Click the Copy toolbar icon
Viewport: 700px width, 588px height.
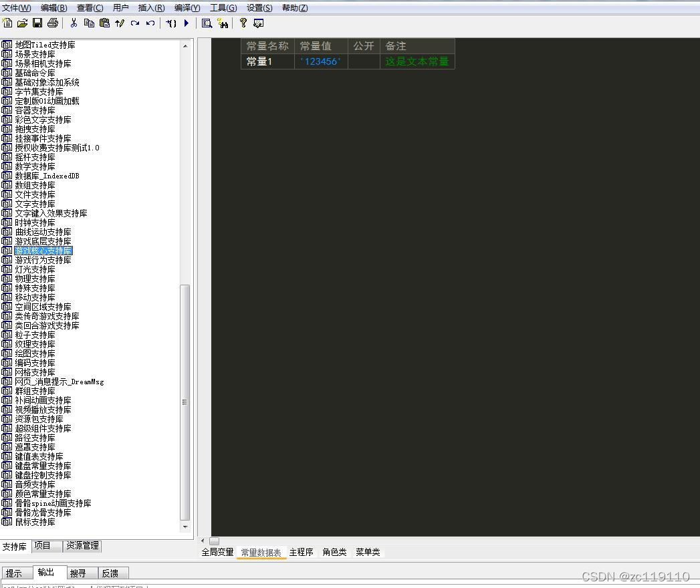click(90, 23)
